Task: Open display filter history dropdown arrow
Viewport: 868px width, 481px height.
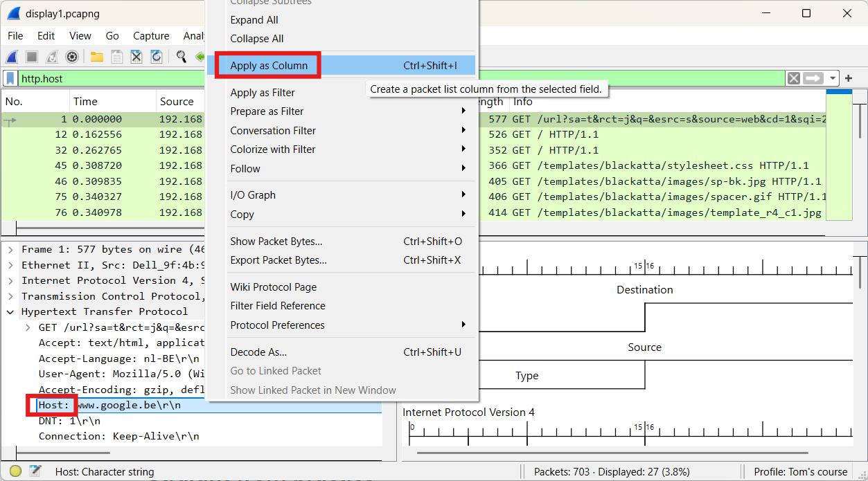Action: pos(833,78)
